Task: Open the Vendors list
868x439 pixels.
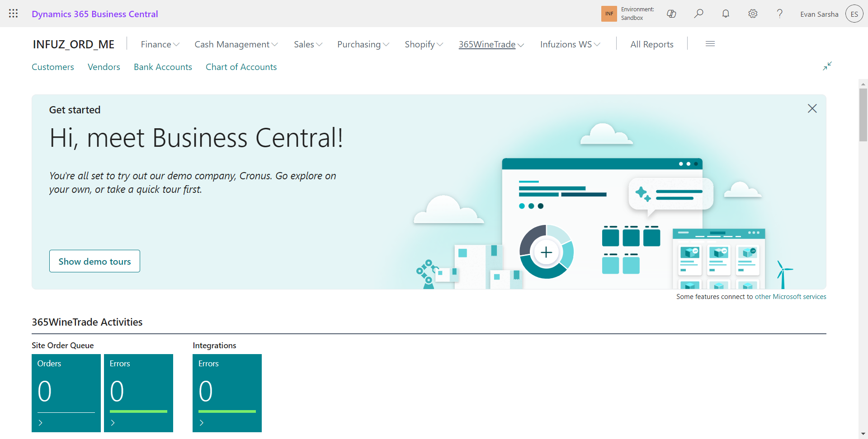Action: 104,67
